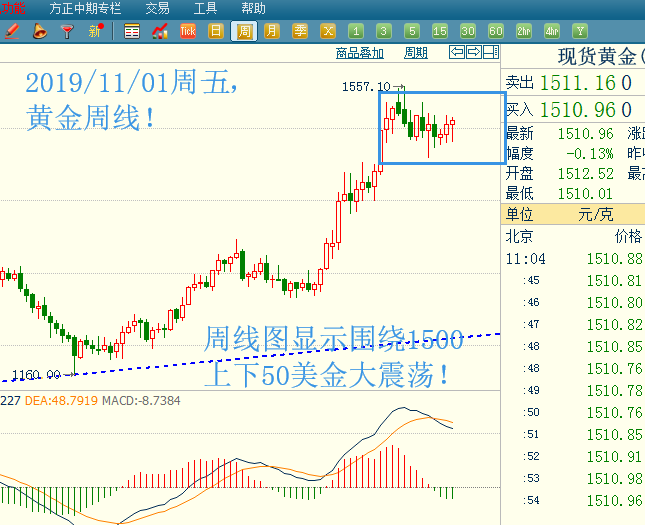Select the red pencil drawing tool
Viewport: 645px width, 525px height.
tap(12, 31)
